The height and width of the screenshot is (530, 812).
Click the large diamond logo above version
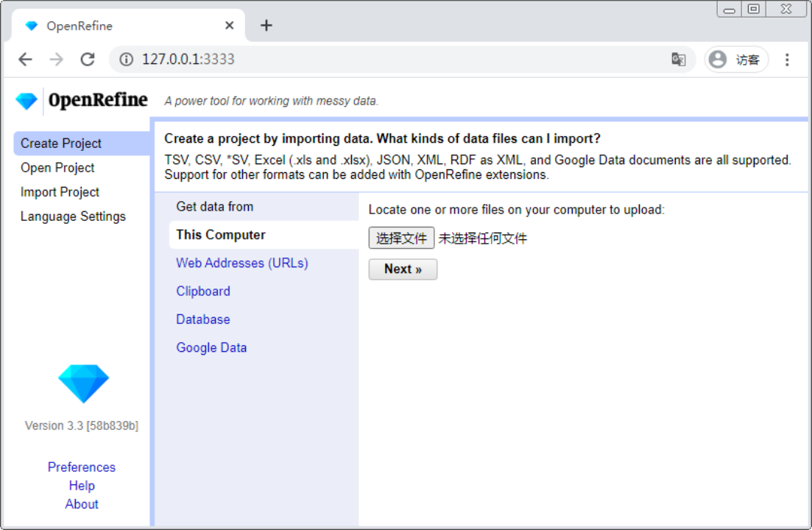83,384
